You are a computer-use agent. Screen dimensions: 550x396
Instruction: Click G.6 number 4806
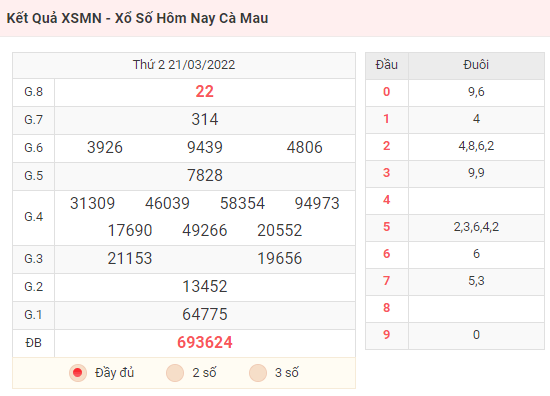pyautogui.click(x=304, y=147)
